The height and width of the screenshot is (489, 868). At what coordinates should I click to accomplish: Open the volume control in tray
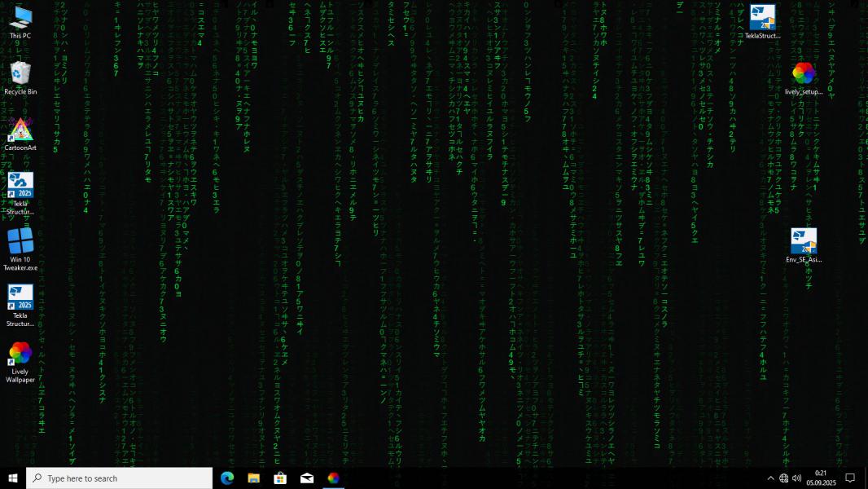796,478
